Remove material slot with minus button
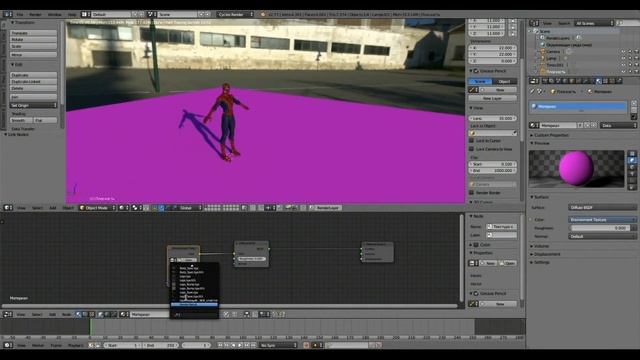Screen dimensions: 640x360 click(634, 110)
